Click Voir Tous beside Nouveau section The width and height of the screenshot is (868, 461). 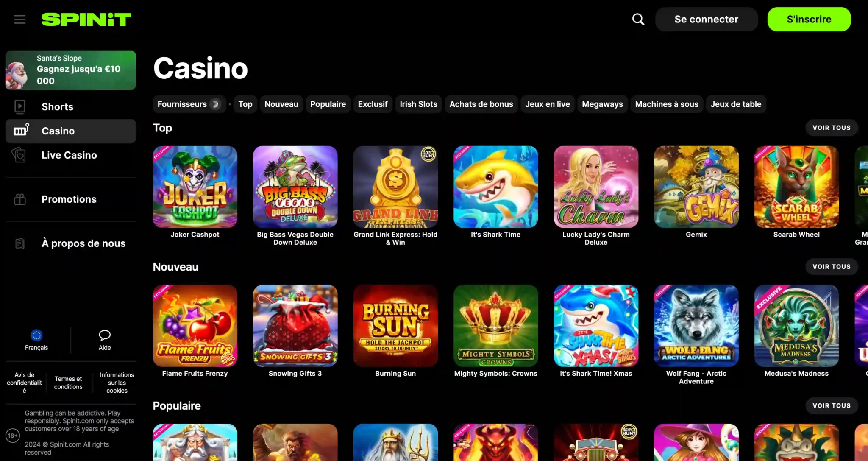832,267
